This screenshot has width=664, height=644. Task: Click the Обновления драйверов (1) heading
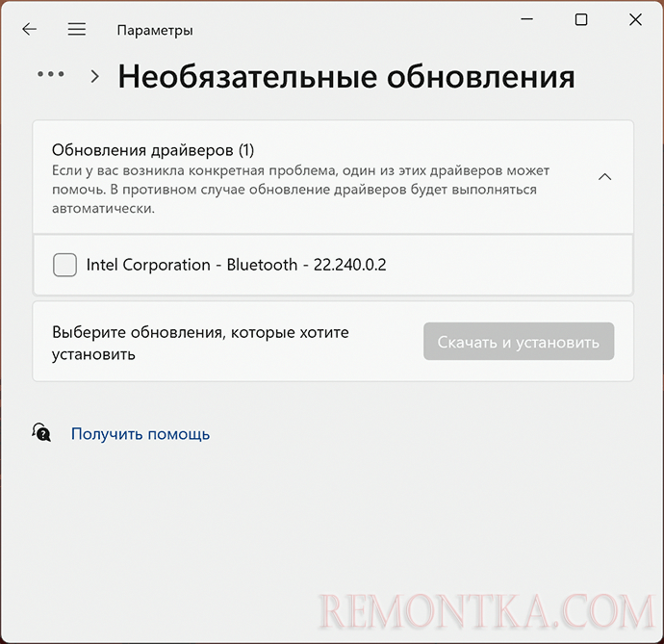[x=153, y=149]
